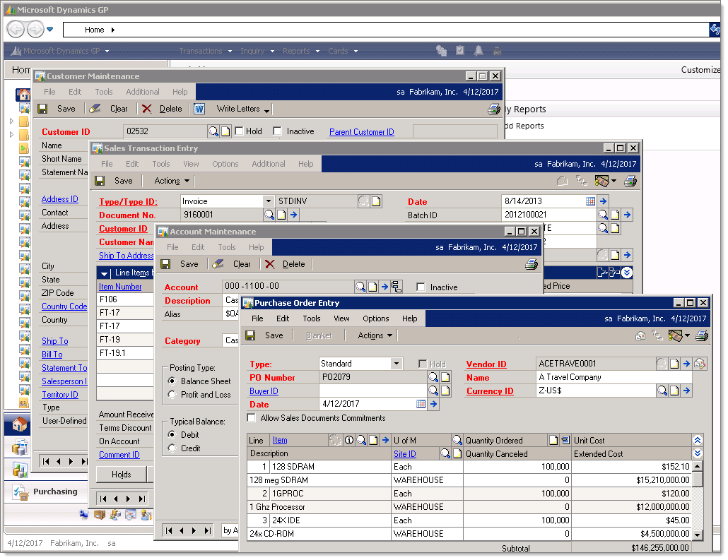Click Batch ID lookup magnifier icon
Image resolution: width=728 pixels, height=560 pixels.
point(602,215)
